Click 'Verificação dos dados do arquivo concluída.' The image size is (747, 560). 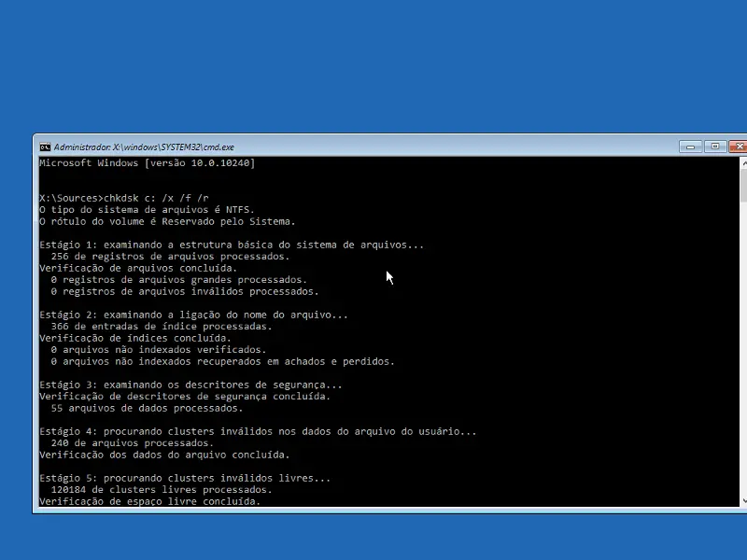pyautogui.click(x=164, y=455)
